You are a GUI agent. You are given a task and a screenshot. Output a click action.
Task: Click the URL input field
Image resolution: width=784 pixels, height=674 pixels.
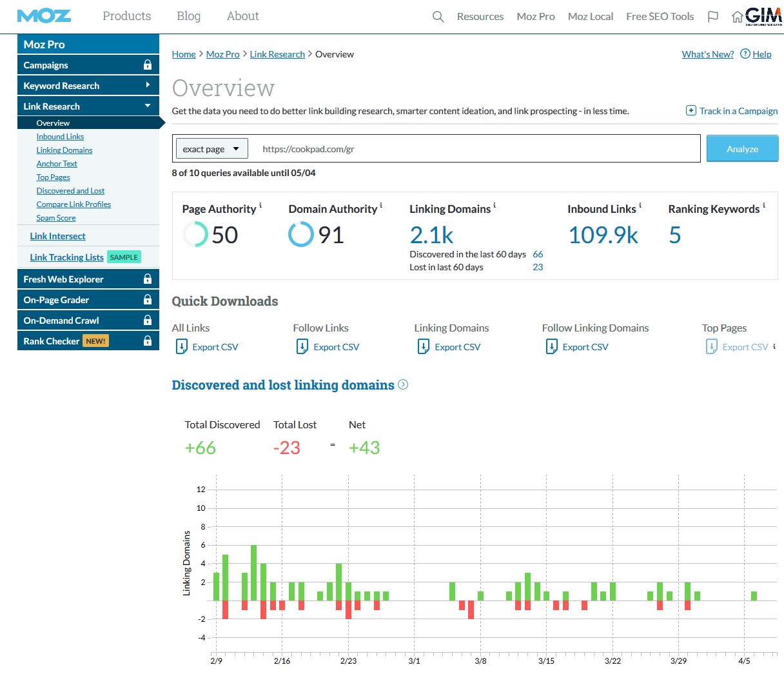click(x=475, y=149)
